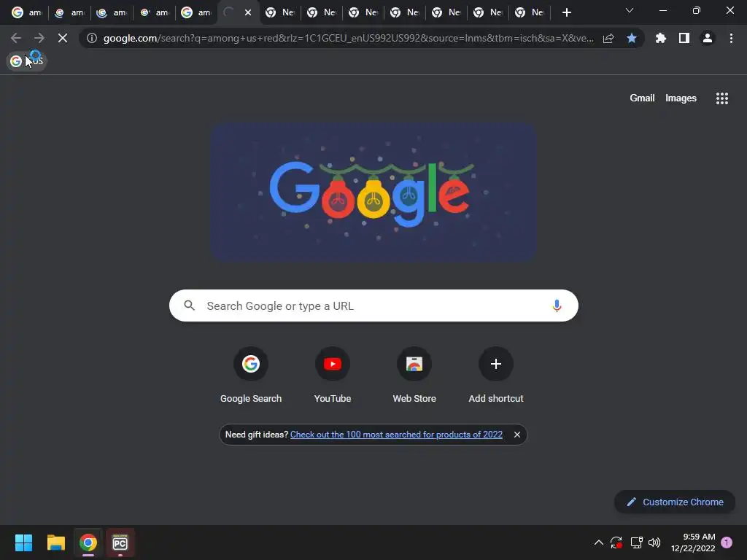Switch to the first 'am' tab

pyautogui.click(x=27, y=12)
